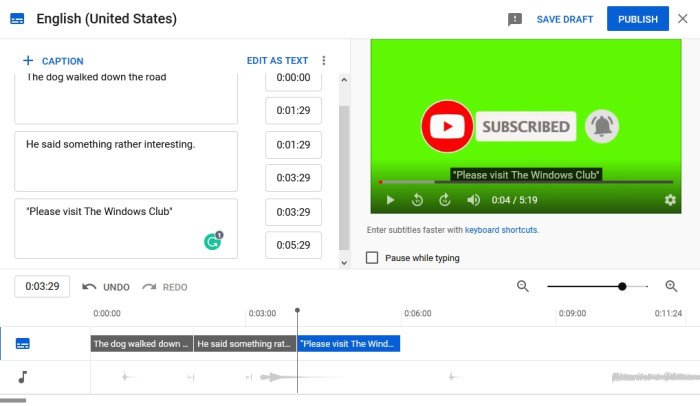700x406 pixels.
Task: Enable Pause while typing checkbox
Action: coord(372,258)
